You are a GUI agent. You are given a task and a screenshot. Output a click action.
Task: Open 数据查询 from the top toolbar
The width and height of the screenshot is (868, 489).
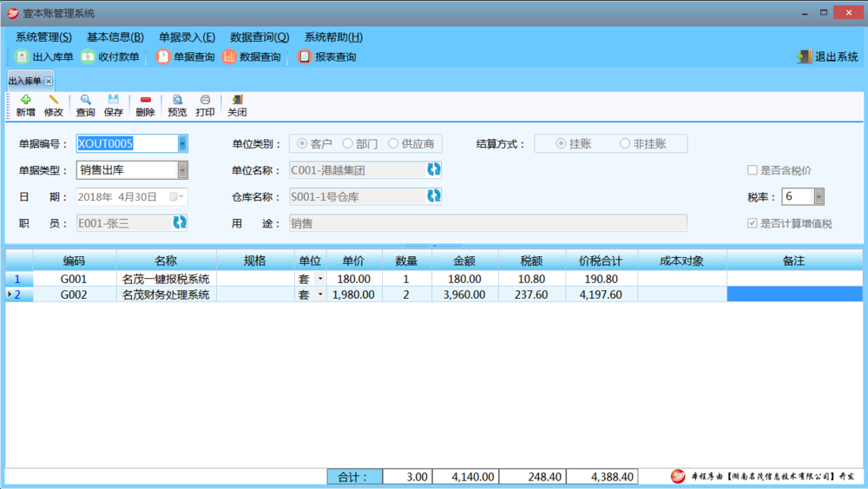pos(252,56)
